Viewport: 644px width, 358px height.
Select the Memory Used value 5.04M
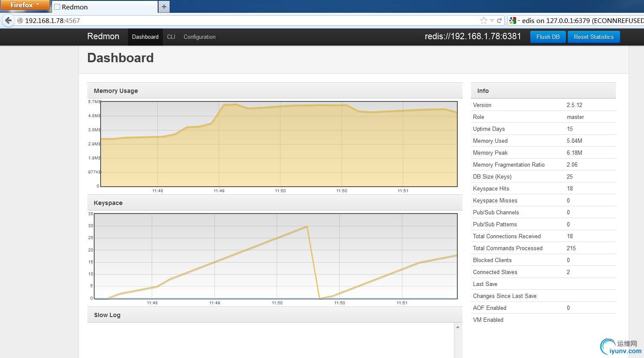pos(575,141)
